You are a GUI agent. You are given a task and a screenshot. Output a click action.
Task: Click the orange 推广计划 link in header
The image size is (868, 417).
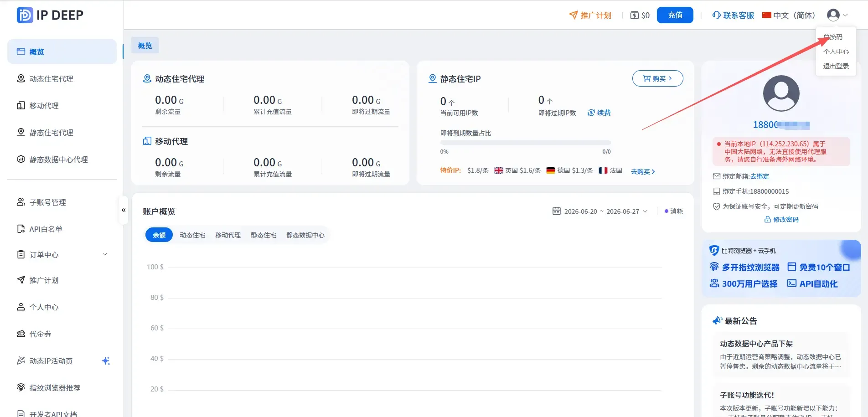[x=590, y=15]
